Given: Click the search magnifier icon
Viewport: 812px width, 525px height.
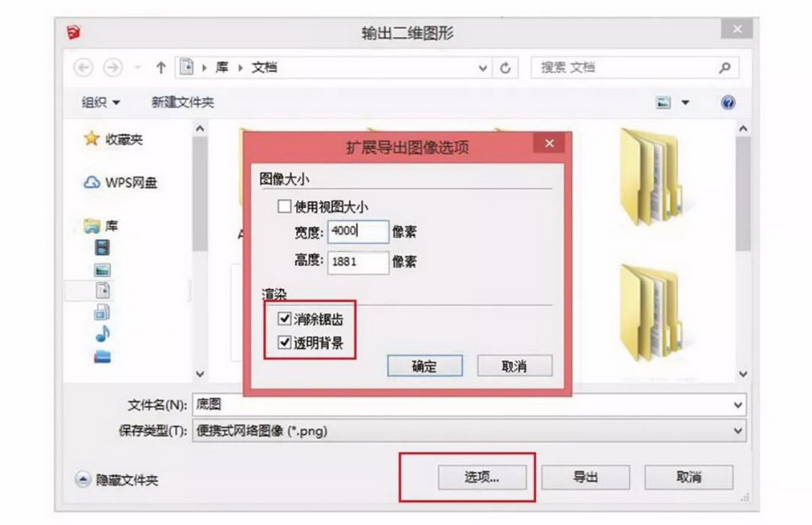Looking at the screenshot, I should [x=725, y=68].
